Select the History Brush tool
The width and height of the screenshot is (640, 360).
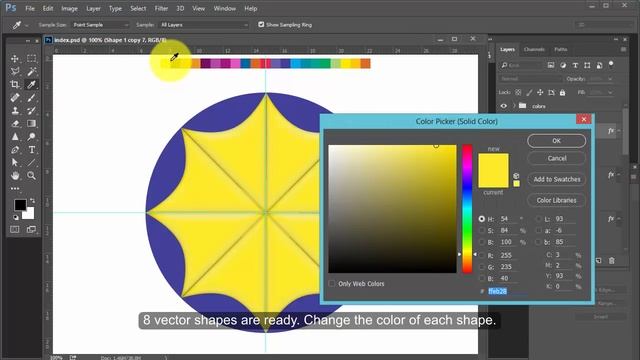(x=31, y=111)
